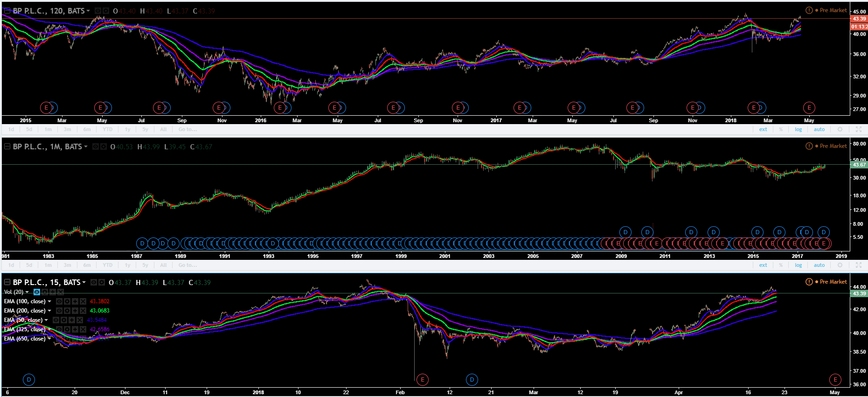Click ext button under the 1M chart

coord(763,265)
